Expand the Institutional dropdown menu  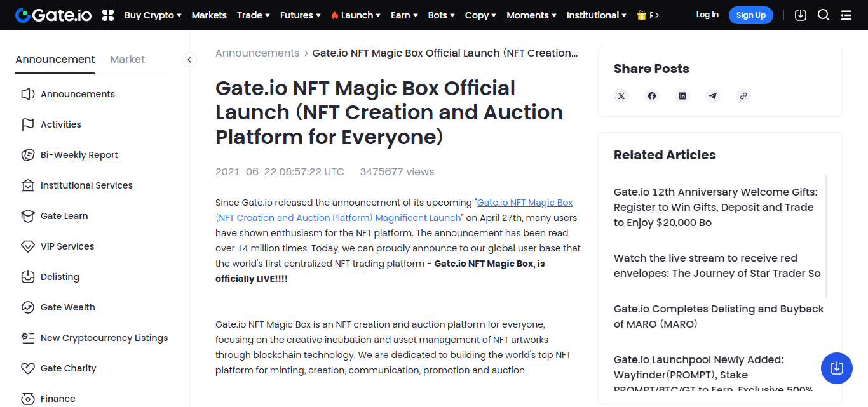596,15
